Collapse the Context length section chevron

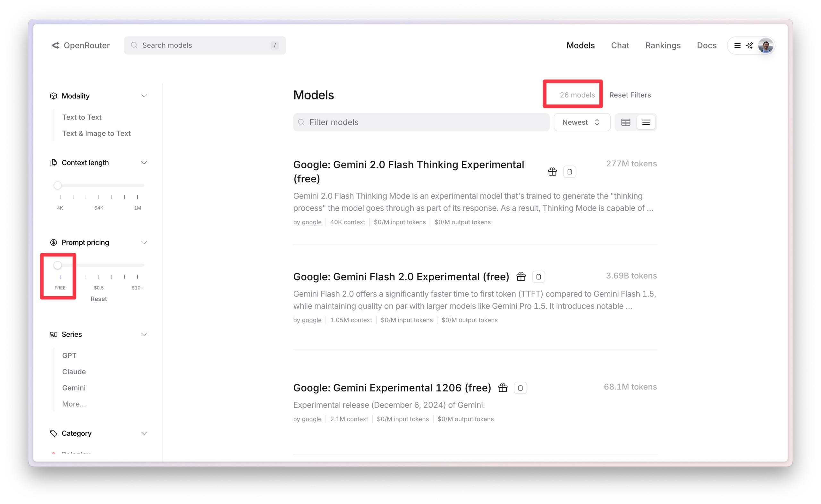click(144, 163)
